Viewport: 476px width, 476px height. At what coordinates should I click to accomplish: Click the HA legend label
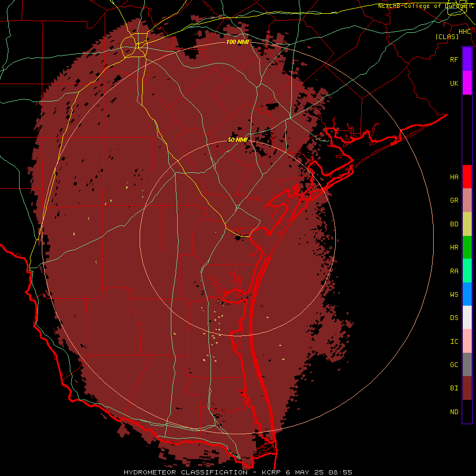tap(454, 177)
